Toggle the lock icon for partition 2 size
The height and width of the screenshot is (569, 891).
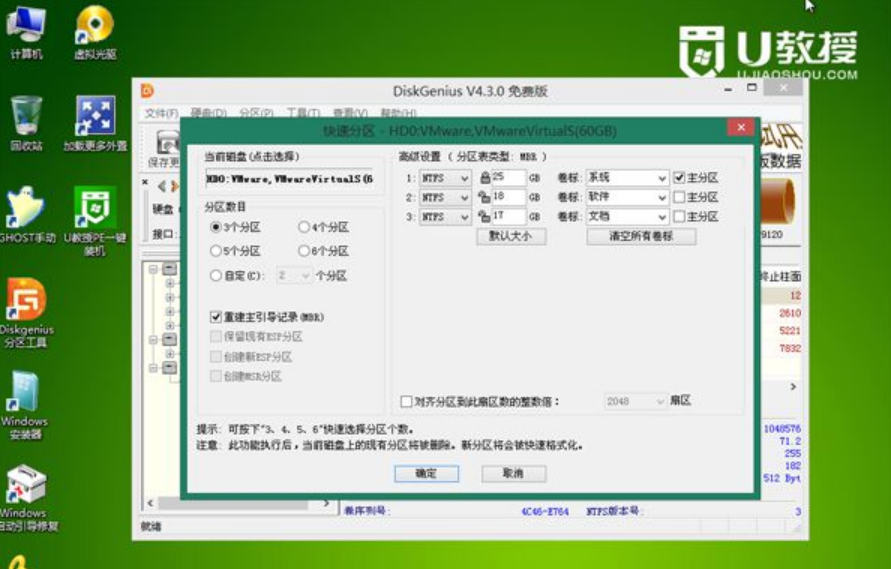[484, 197]
